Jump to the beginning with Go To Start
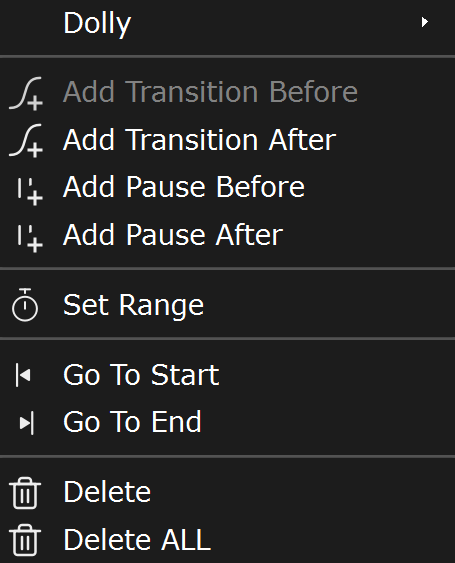 (227, 375)
